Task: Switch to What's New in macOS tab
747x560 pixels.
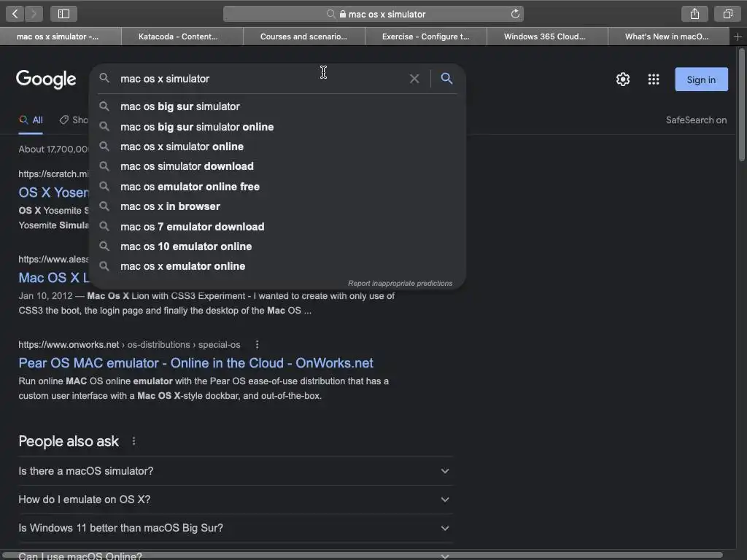Action: pos(668,36)
